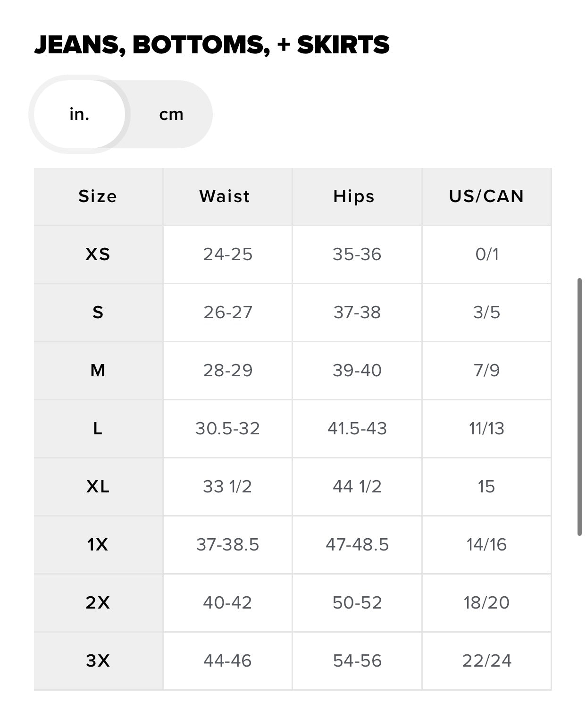586x728 pixels.
Task: Click the Hips column header
Action: (354, 196)
